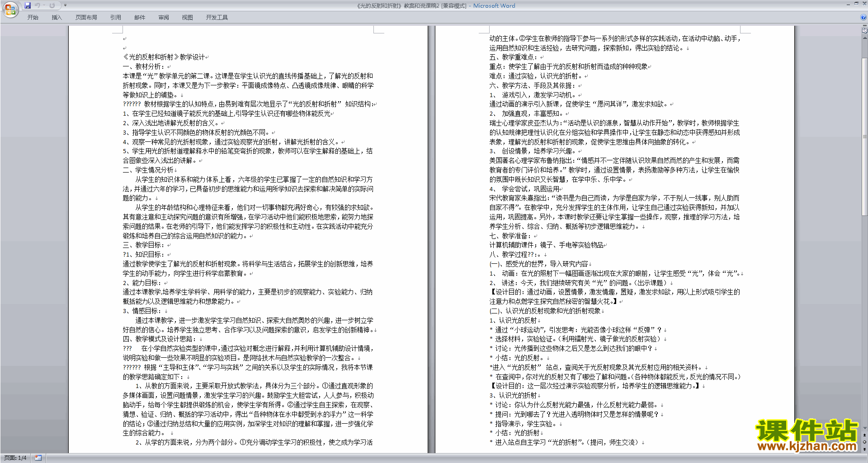Click line (二)、认识光的反射现象和光的折射现象
868x463 pixels.
pos(545,311)
